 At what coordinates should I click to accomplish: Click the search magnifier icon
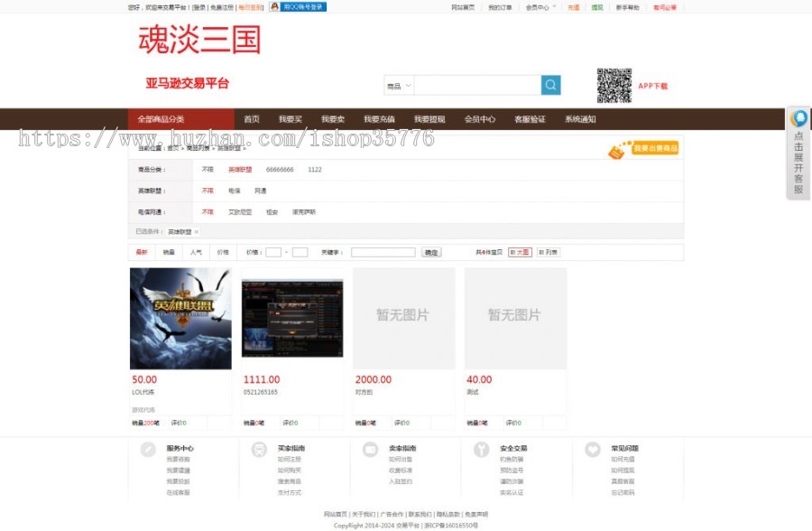click(x=550, y=84)
